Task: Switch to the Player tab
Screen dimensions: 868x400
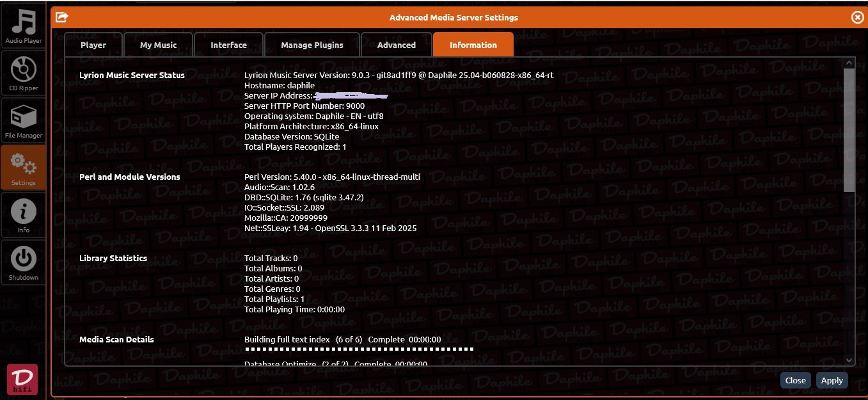Action: tap(93, 45)
